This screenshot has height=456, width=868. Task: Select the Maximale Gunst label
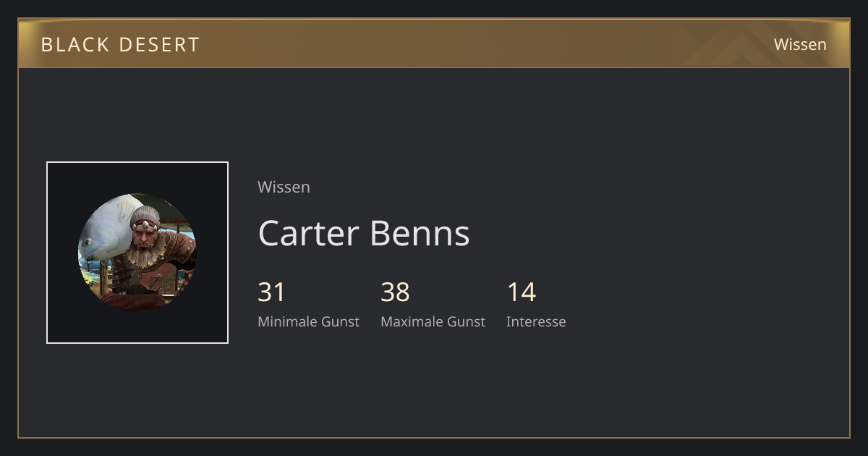click(x=433, y=321)
